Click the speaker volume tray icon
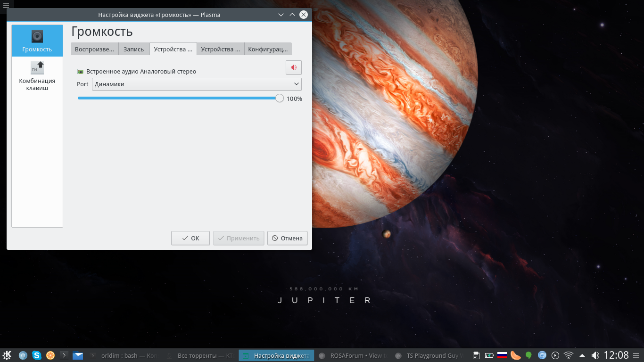This screenshot has height=362, width=644. pos(595,355)
